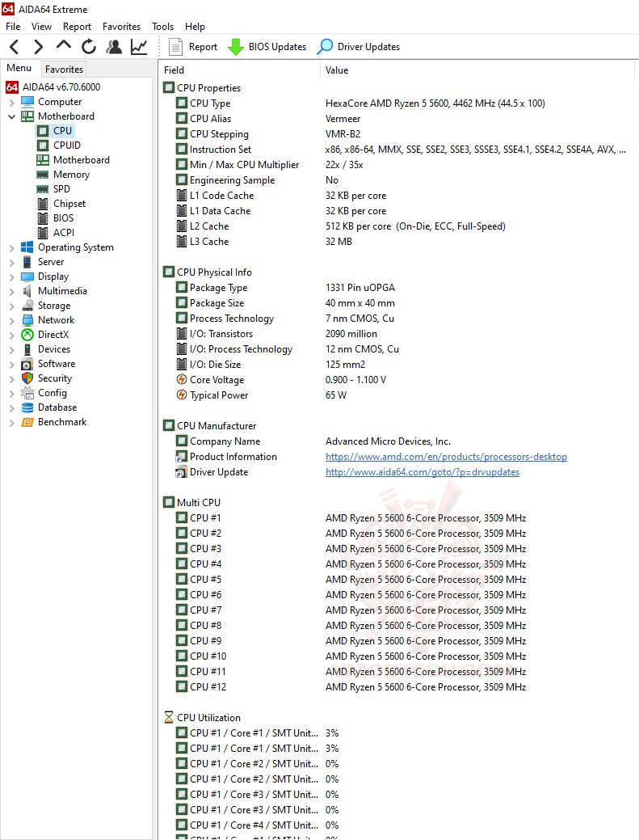Screen dimensions: 639x840
Task: Open the File menu
Action: [13, 26]
